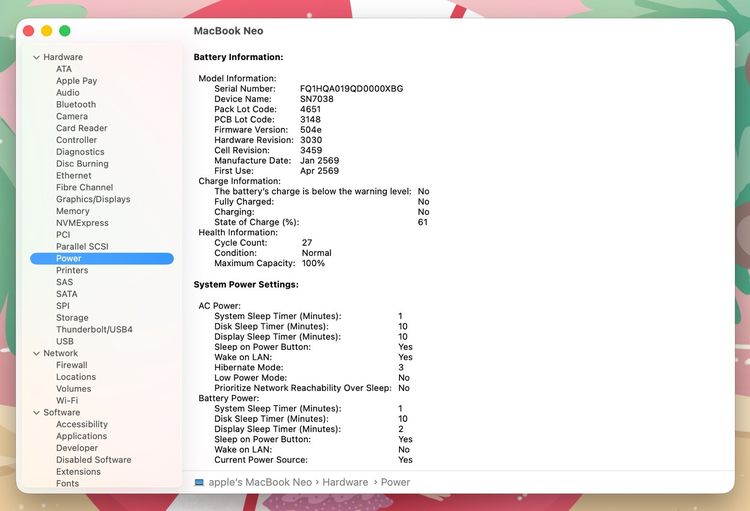Select Audio in the sidebar
Screen dimensions: 750x511
pos(67,92)
